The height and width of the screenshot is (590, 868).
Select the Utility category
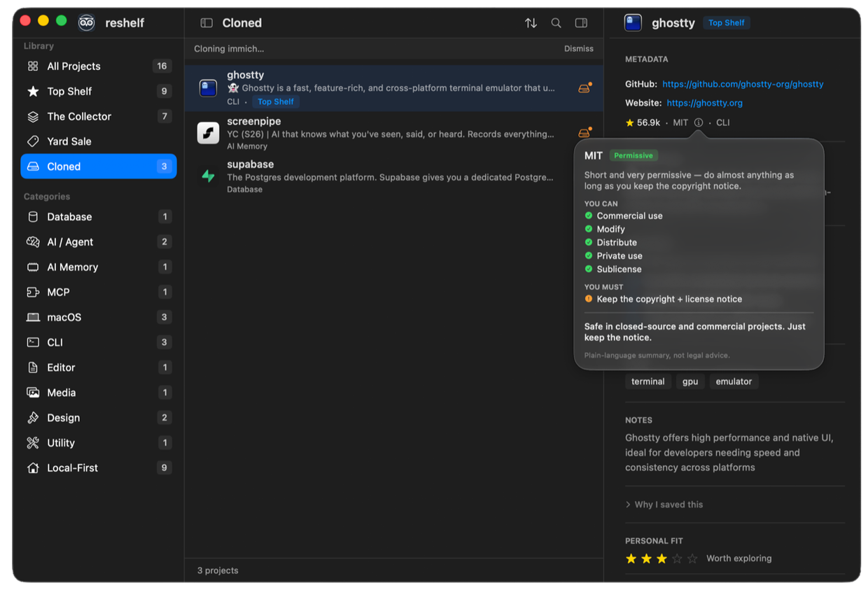pos(99,443)
